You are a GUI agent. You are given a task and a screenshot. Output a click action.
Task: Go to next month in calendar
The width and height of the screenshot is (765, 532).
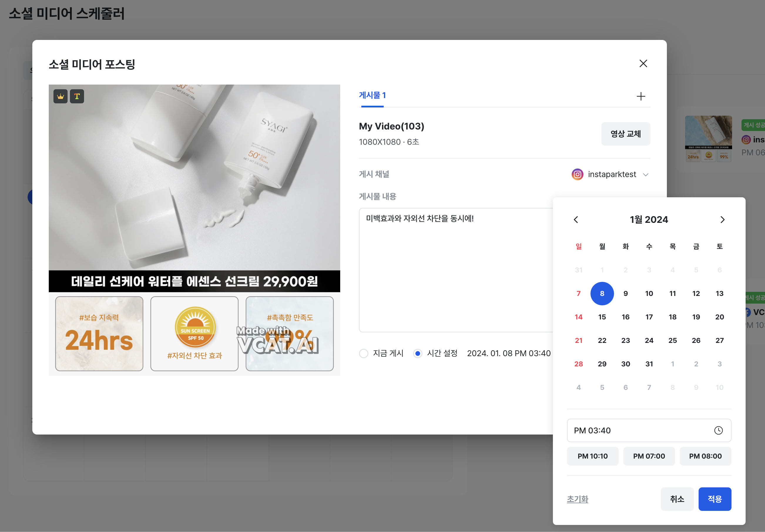click(722, 220)
